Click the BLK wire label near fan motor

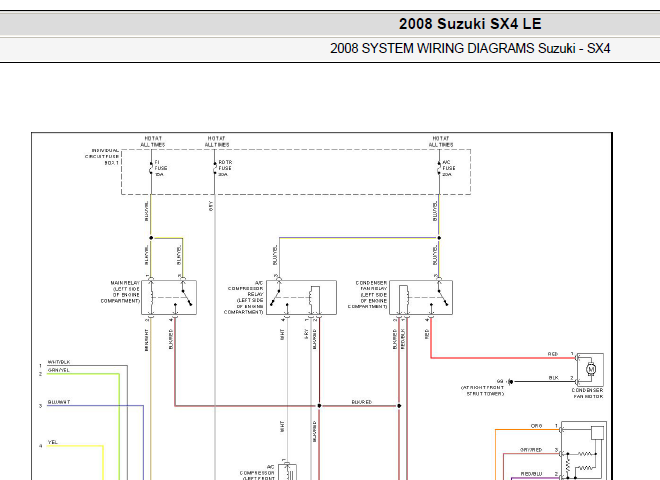coord(554,378)
